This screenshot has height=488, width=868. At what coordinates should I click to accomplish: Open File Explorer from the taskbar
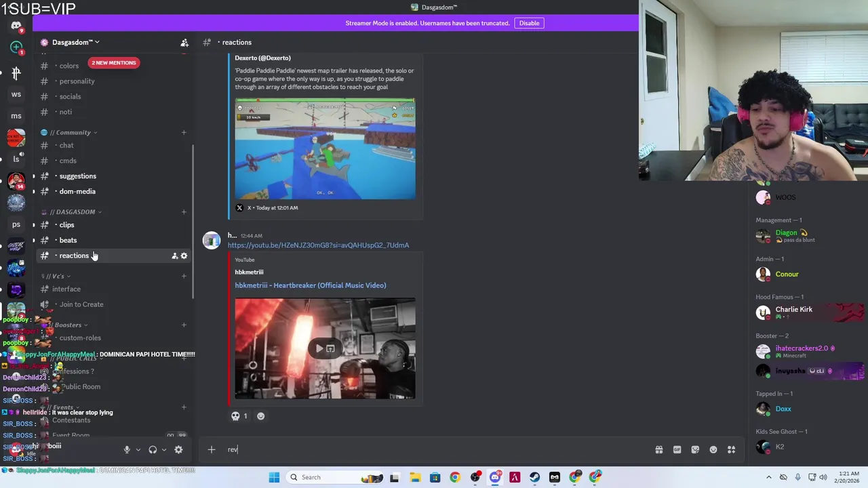coord(415,477)
